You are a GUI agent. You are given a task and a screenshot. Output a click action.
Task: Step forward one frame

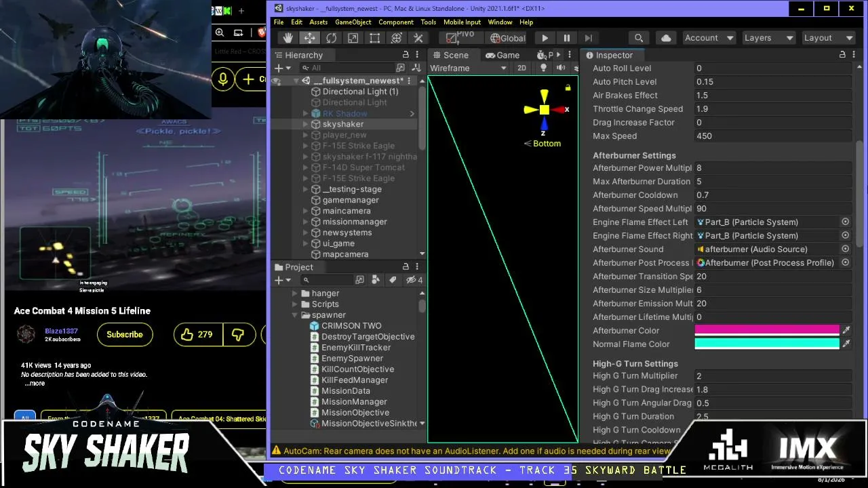click(589, 39)
